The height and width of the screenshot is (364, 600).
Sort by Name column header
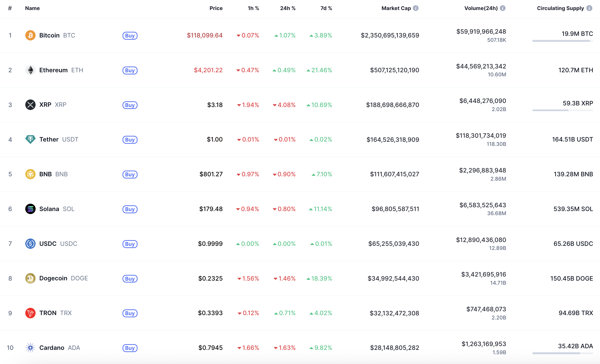(x=32, y=8)
